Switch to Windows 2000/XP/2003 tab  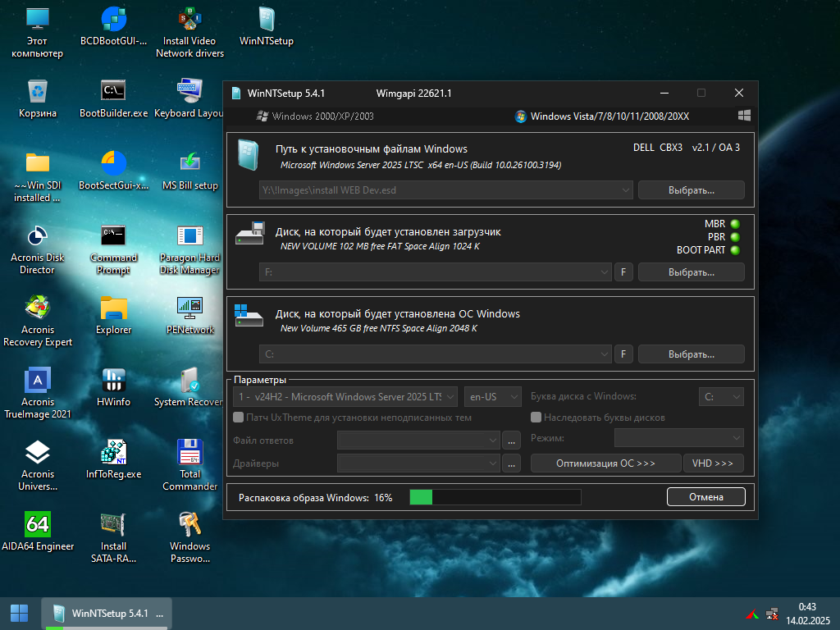point(315,116)
